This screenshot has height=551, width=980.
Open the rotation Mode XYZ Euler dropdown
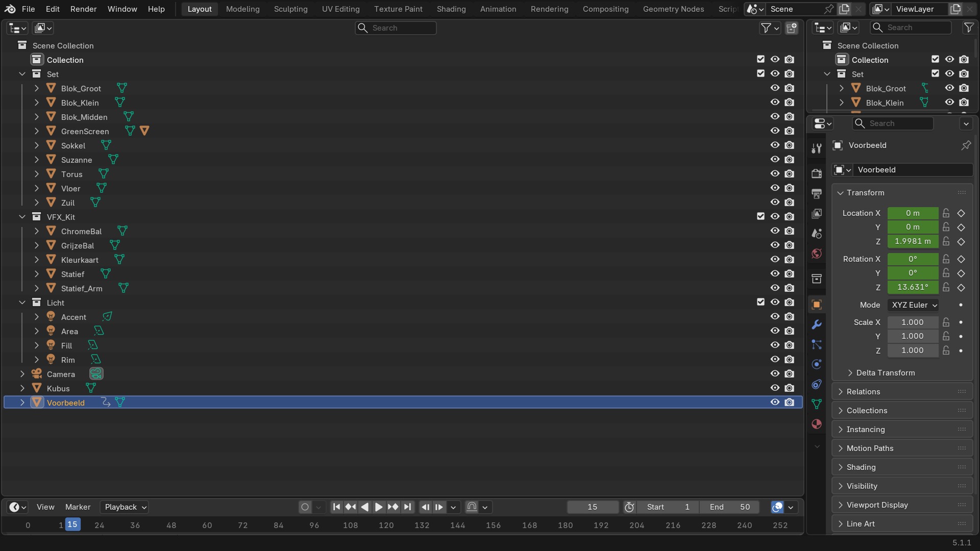coord(914,305)
